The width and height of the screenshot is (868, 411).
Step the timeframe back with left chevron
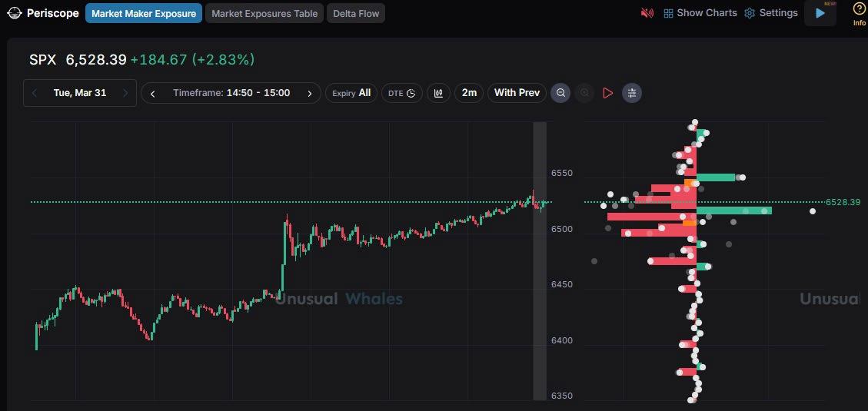[x=153, y=93]
